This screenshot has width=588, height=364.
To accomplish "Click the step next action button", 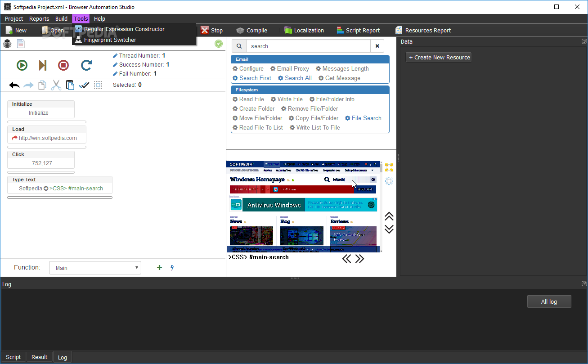I will click(43, 65).
